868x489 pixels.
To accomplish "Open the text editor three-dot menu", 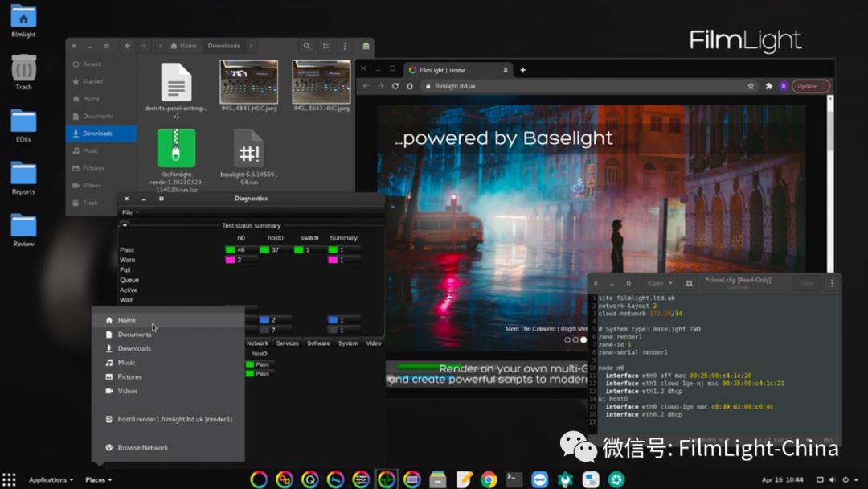I will click(832, 283).
